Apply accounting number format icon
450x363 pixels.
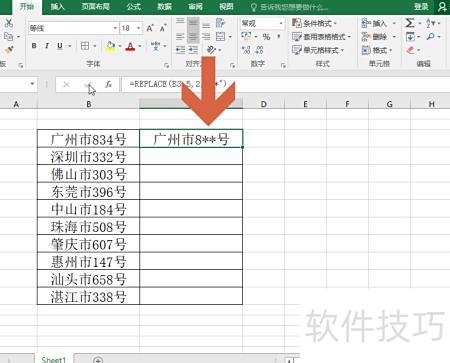point(246,36)
